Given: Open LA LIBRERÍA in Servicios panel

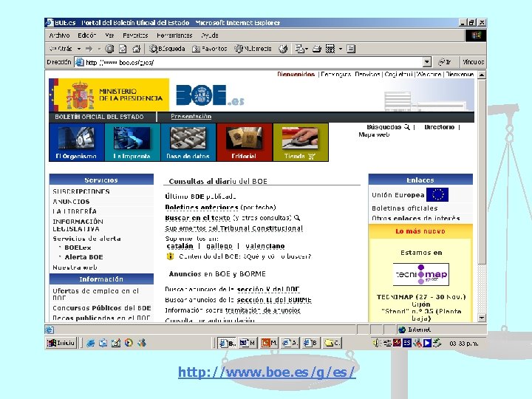Looking at the screenshot, I should point(75,211).
